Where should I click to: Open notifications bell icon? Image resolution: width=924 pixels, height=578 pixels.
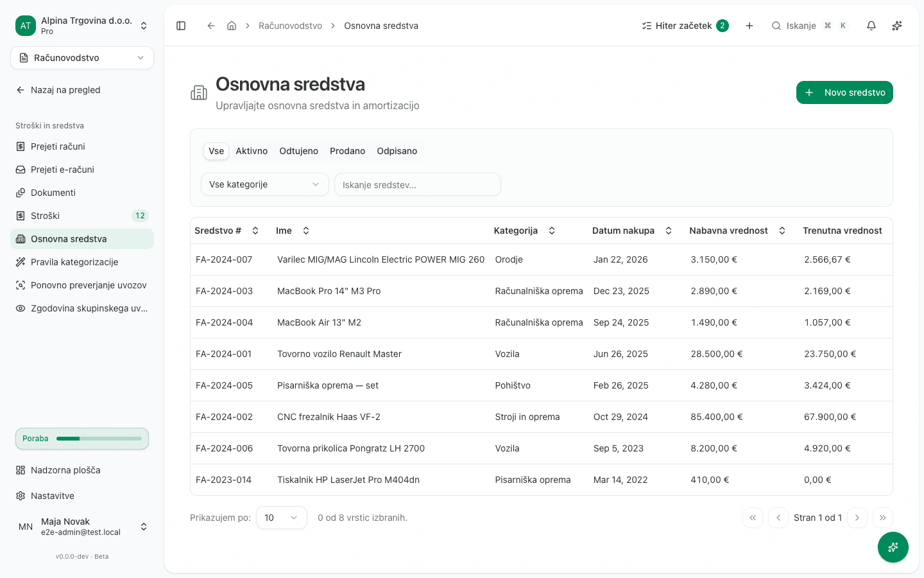pos(871,26)
